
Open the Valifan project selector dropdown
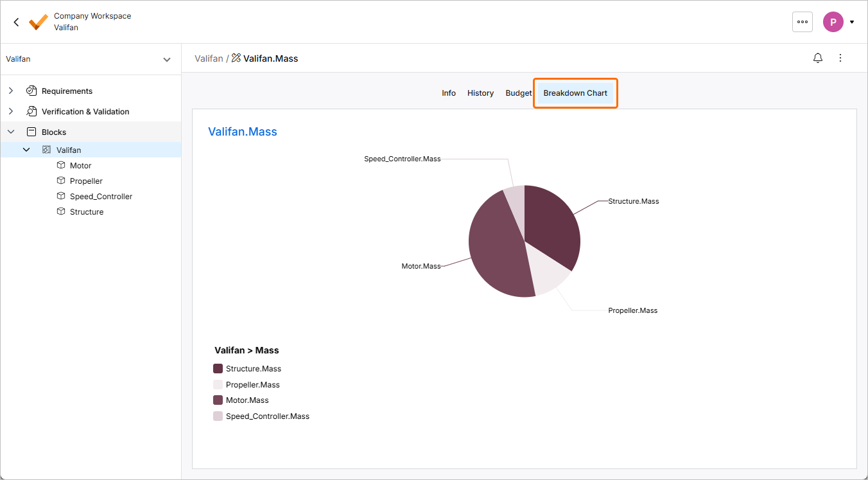[x=90, y=59]
